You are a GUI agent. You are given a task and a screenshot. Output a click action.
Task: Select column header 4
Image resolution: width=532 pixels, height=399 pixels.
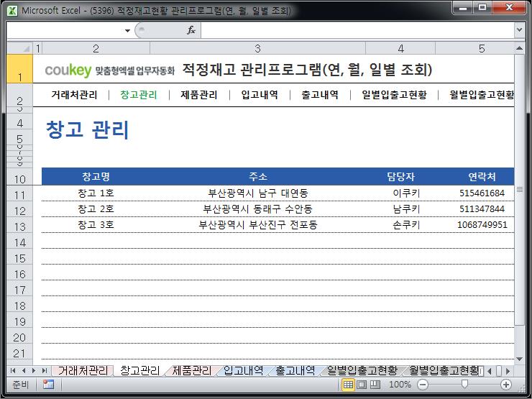click(400, 48)
